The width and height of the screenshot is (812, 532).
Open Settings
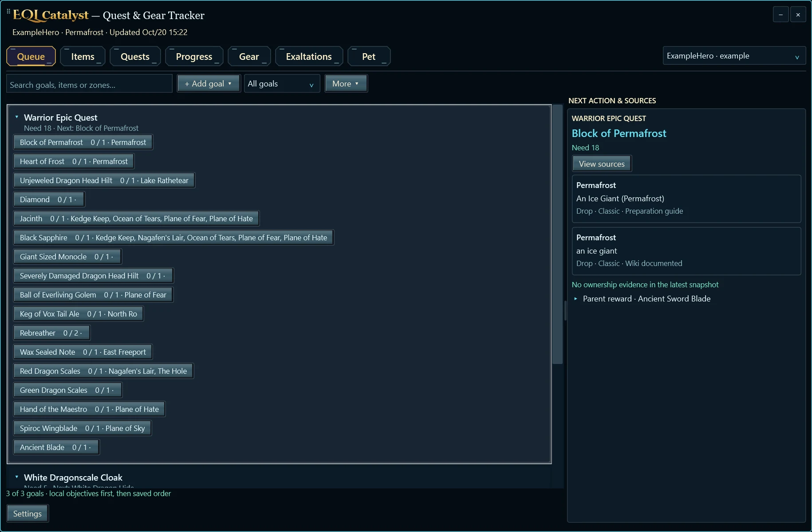28,513
